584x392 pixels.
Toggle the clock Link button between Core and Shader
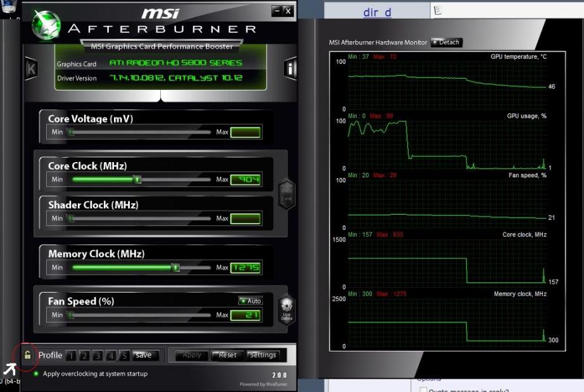click(x=286, y=194)
